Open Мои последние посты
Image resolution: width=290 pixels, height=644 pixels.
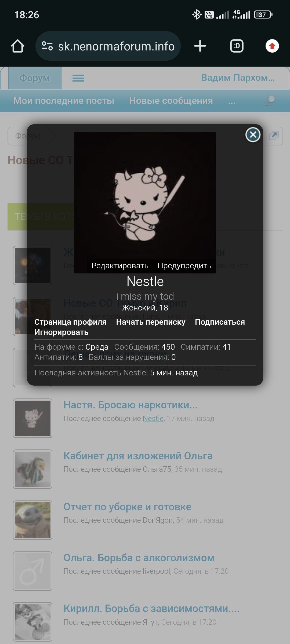(x=64, y=101)
